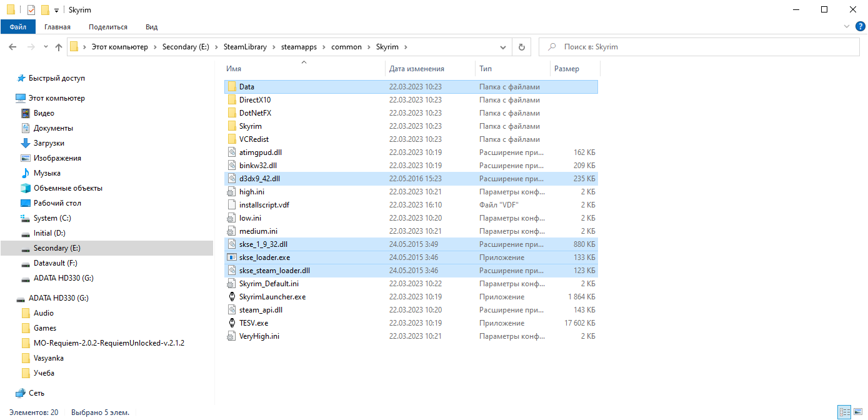
Task: Open the Quick Access Toolbar customize dropdown
Action: 56,10
